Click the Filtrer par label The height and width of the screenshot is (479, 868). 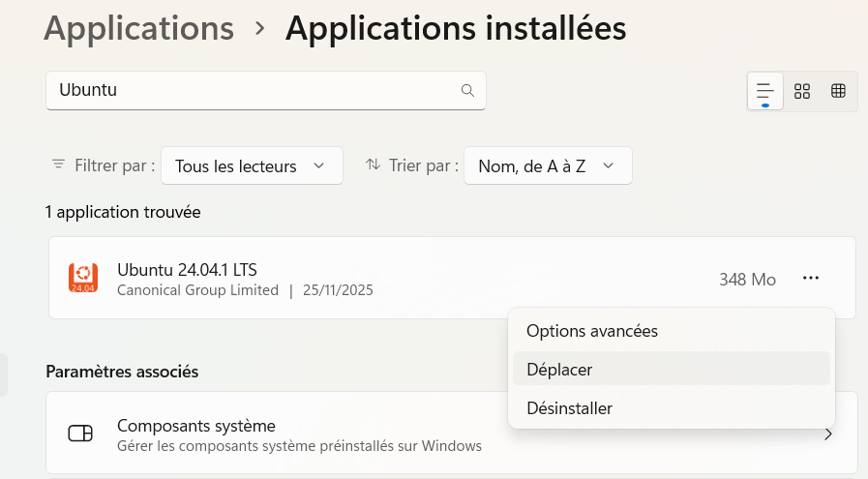point(114,165)
